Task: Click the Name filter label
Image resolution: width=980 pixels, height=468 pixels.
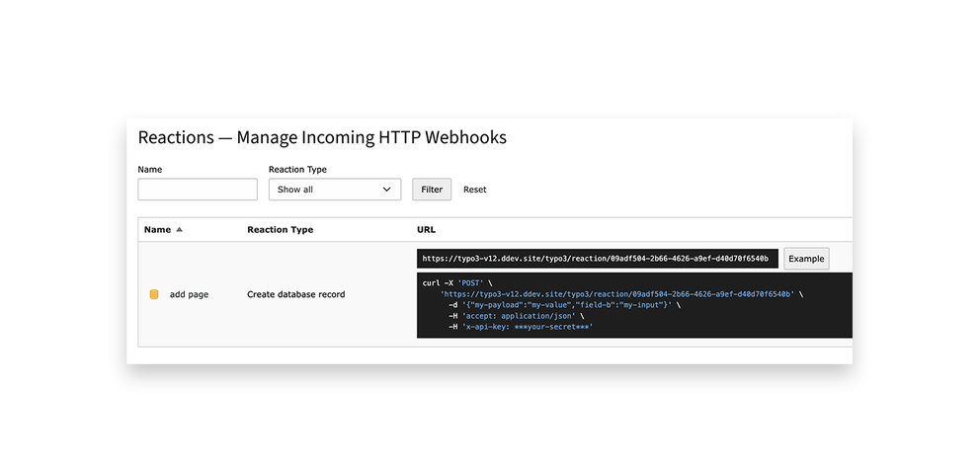Action: click(x=150, y=170)
